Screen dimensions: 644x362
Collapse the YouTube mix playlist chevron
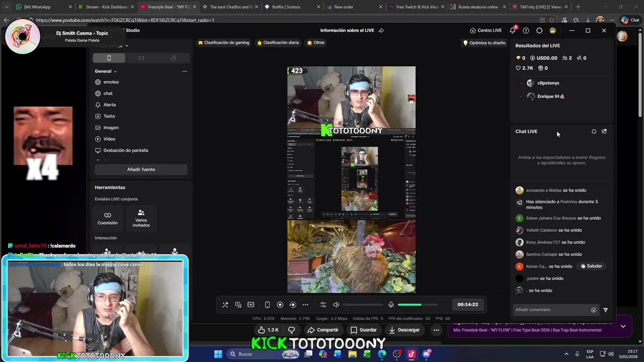click(623, 326)
